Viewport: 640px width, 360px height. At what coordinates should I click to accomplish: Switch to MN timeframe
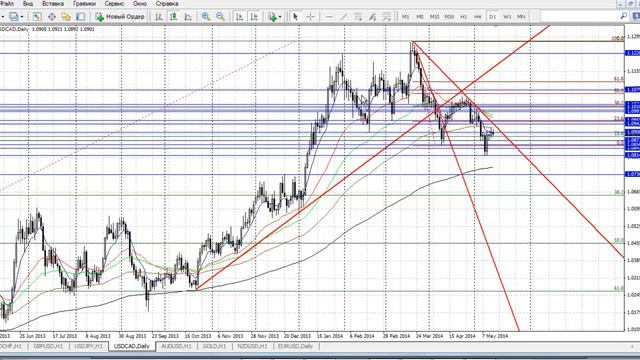click(521, 17)
